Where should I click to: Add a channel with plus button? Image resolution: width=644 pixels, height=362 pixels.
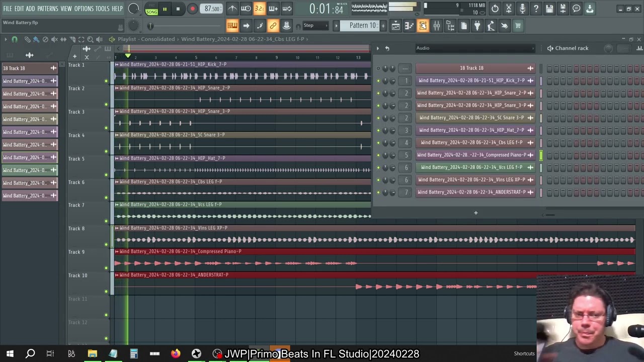tap(475, 213)
